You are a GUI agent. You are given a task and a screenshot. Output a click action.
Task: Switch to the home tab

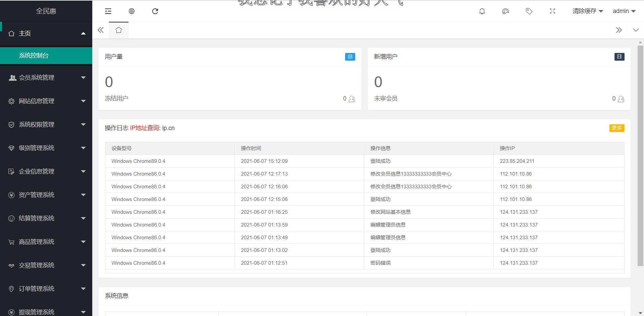[118, 30]
